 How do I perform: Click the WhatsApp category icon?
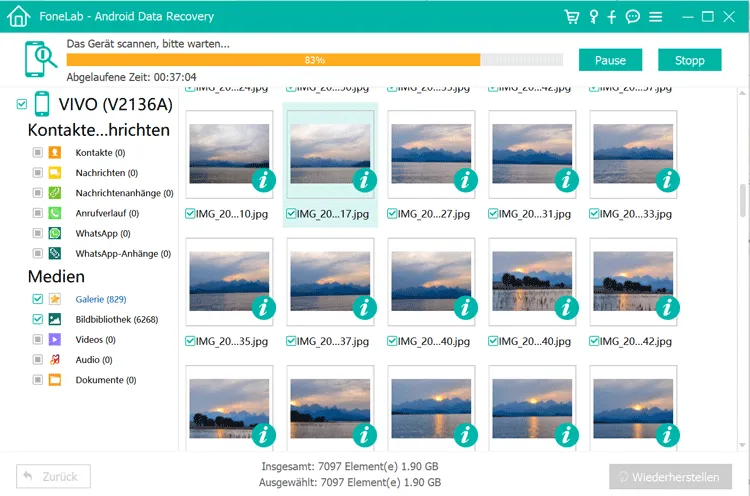point(55,233)
